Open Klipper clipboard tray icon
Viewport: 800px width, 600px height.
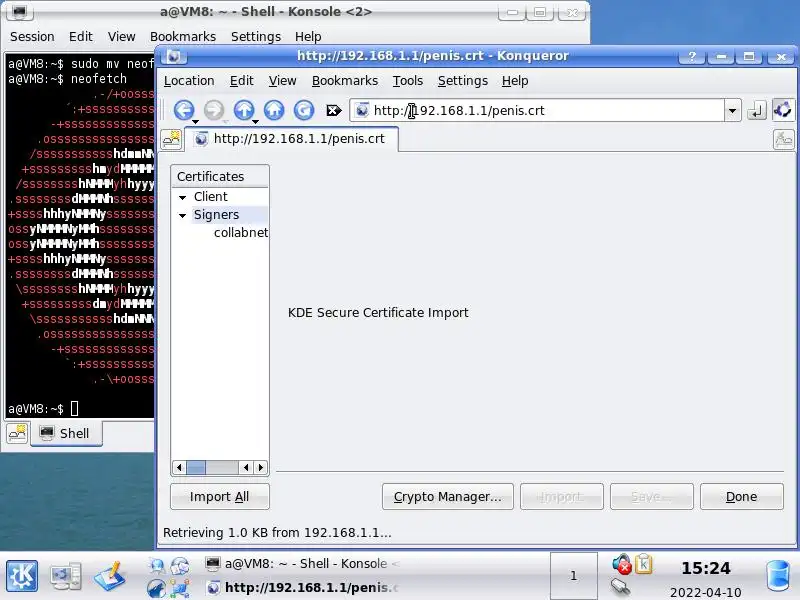coord(643,564)
